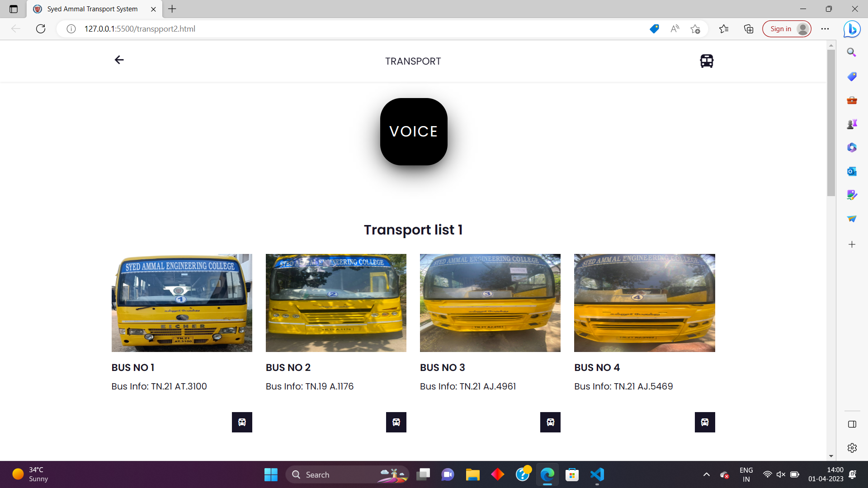Click the 'BUS NO 1' heading
The image size is (868, 488).
(x=133, y=367)
